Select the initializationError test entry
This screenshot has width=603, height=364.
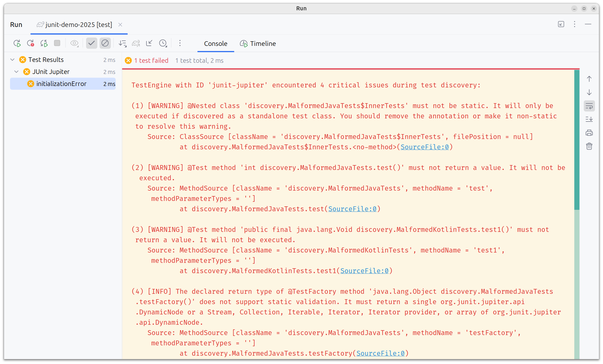pyautogui.click(x=61, y=84)
